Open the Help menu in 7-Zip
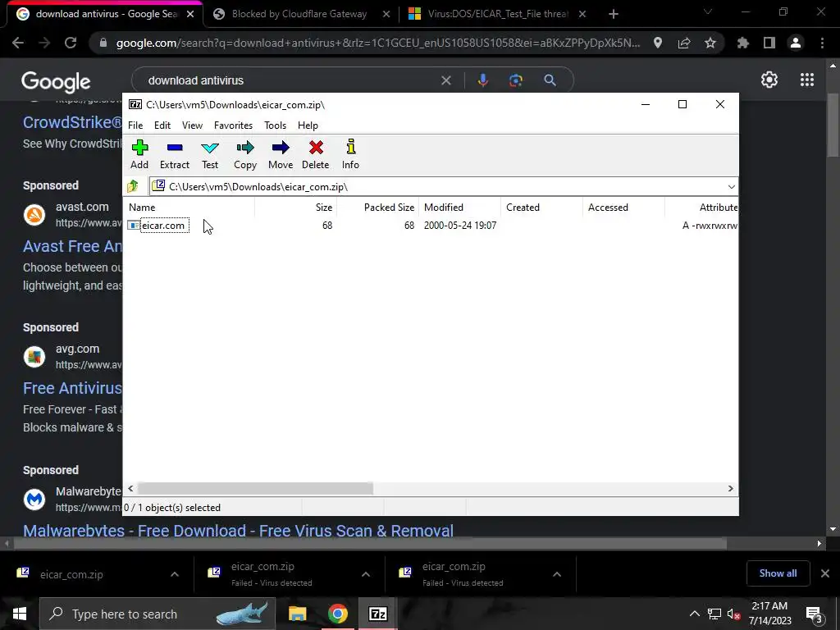The height and width of the screenshot is (630, 840). click(x=308, y=126)
